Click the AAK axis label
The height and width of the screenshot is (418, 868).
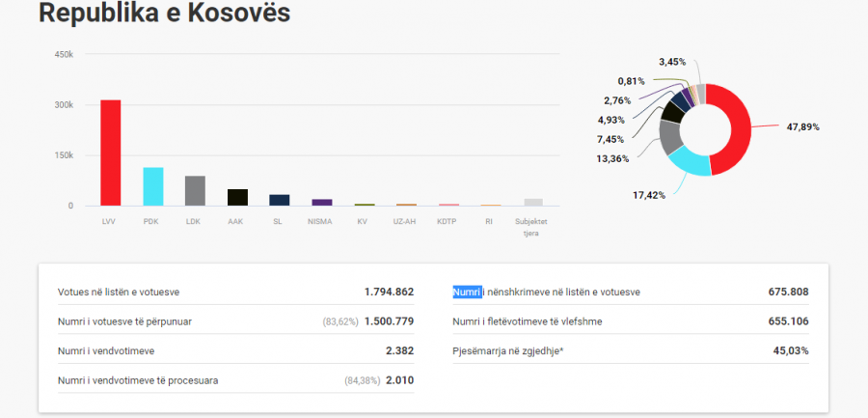click(x=237, y=222)
